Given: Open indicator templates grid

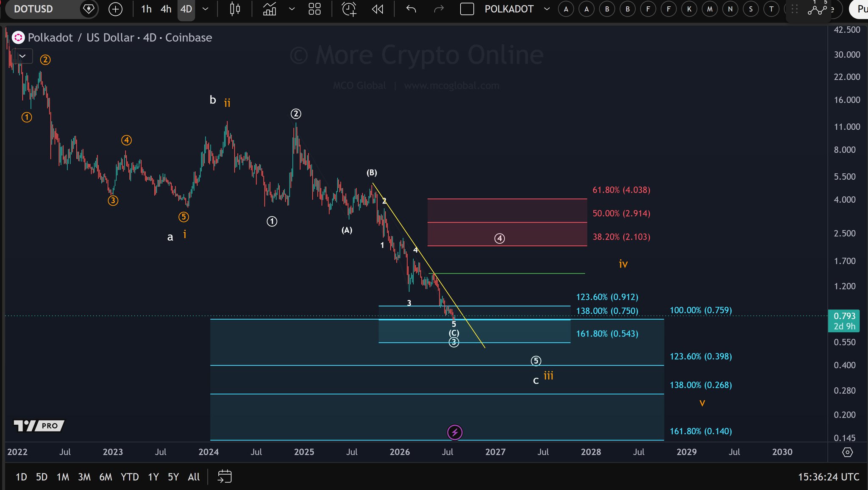Looking at the screenshot, I should 314,9.
